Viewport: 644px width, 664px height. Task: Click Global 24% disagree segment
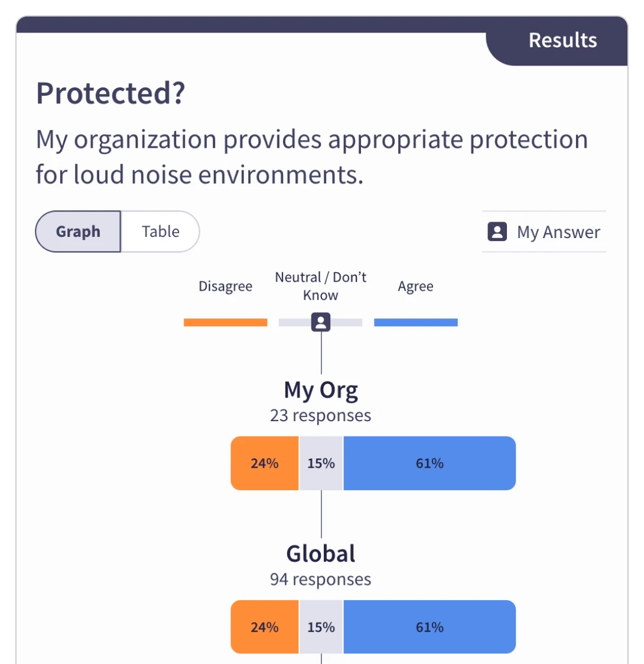(265, 627)
